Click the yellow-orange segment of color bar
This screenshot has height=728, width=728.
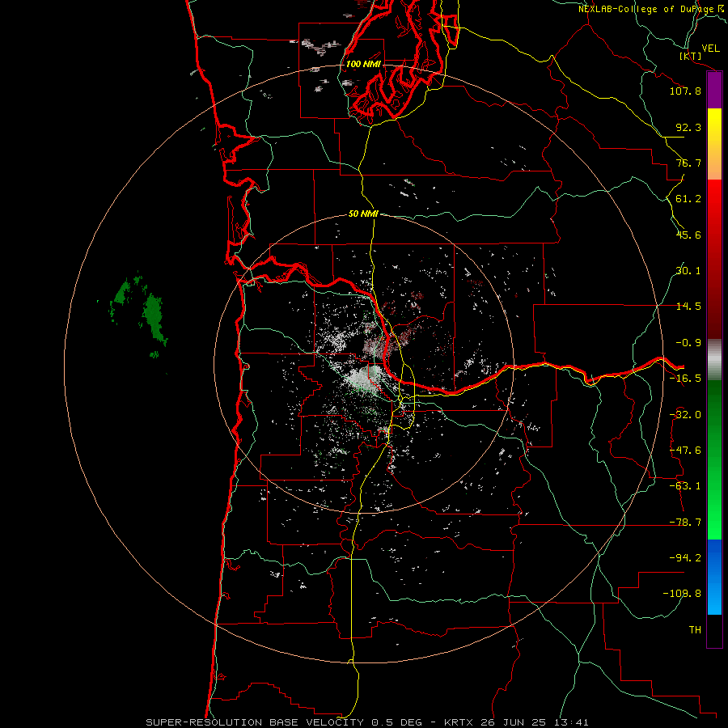pos(714,144)
